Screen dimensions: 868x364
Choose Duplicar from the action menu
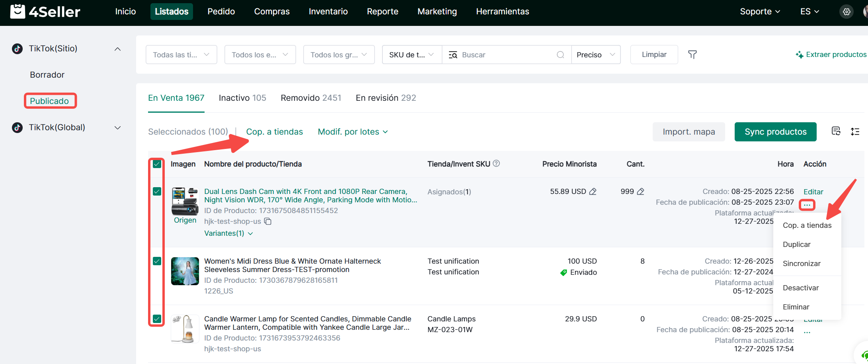pyautogui.click(x=796, y=245)
